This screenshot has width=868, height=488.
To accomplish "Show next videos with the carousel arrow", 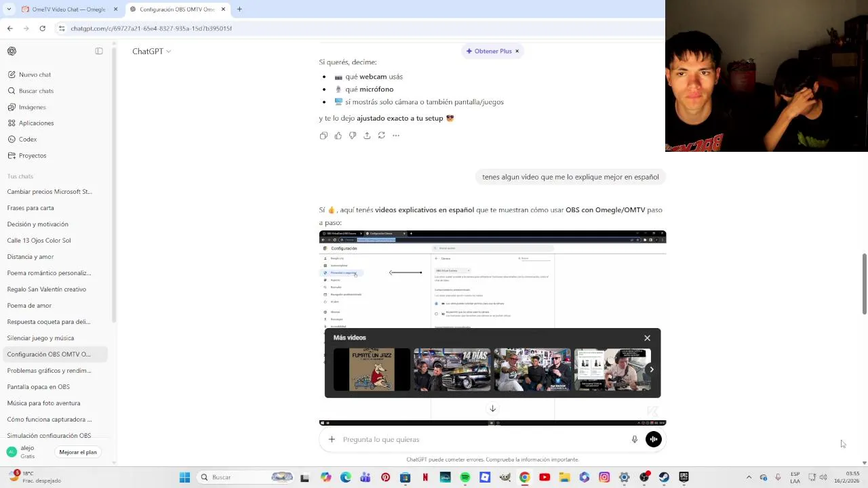I will pyautogui.click(x=652, y=369).
